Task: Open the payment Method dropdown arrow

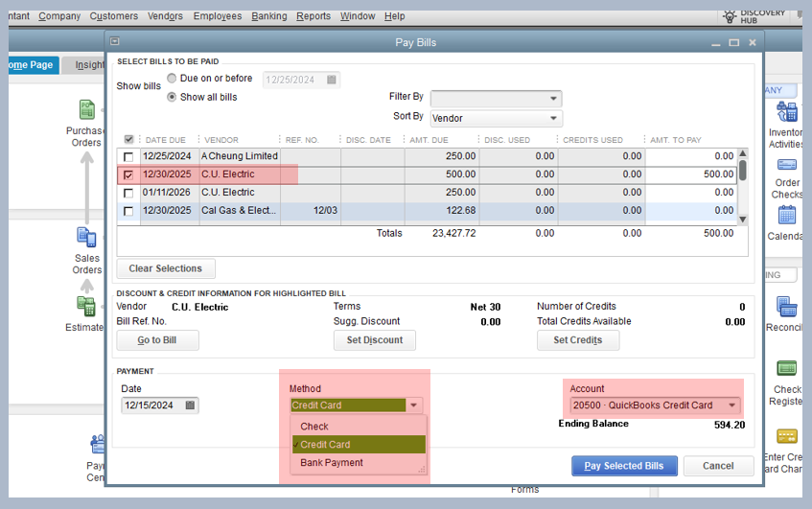Action: tap(414, 405)
